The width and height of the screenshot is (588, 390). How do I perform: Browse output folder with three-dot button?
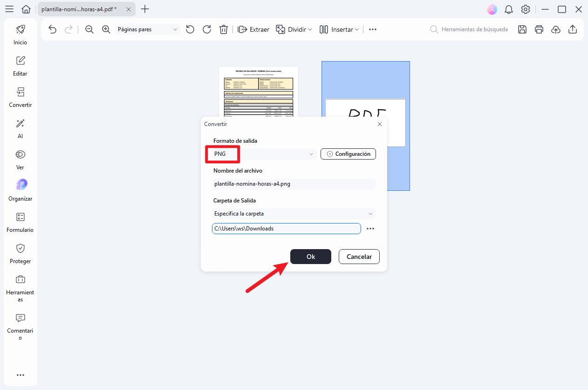point(370,229)
